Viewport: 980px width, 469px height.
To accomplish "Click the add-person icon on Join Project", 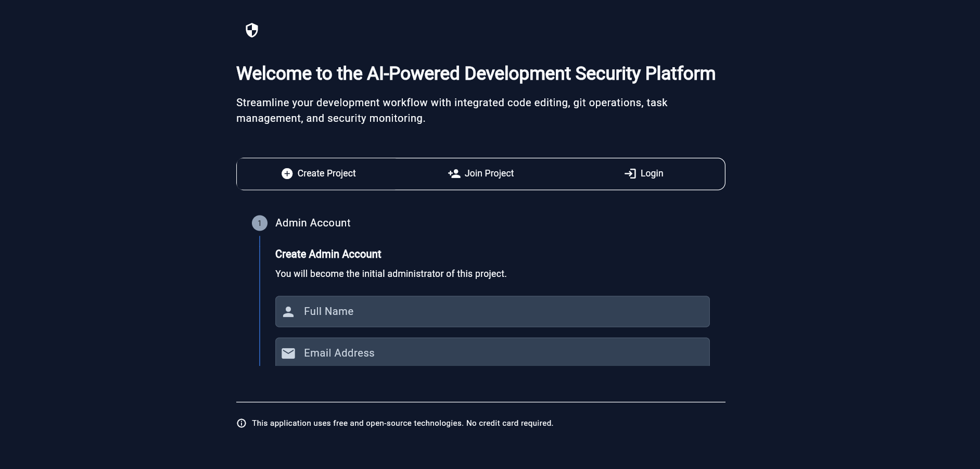I will (x=454, y=174).
